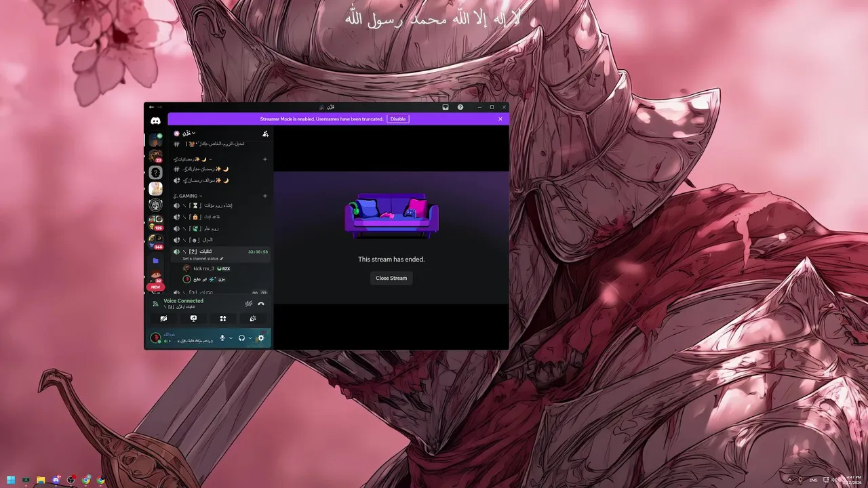The image size is (868, 488).
Task: Click the voice channel timer 33:00:58
Action: [x=258, y=252]
